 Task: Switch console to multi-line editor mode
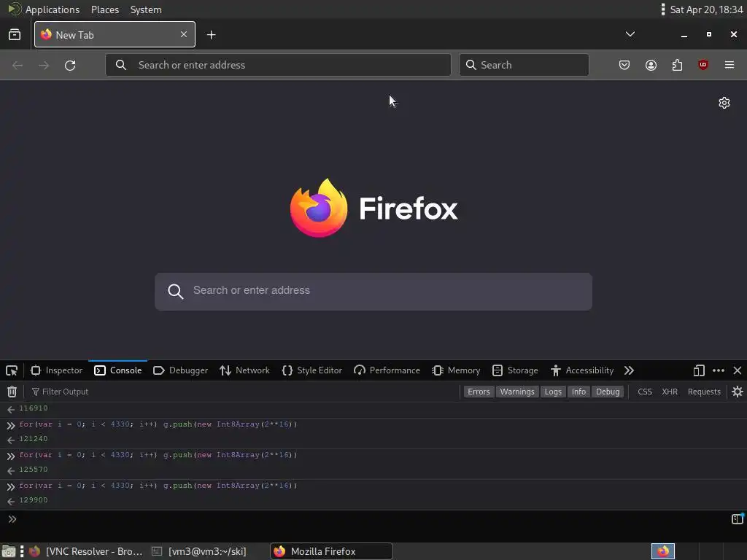pos(738,518)
